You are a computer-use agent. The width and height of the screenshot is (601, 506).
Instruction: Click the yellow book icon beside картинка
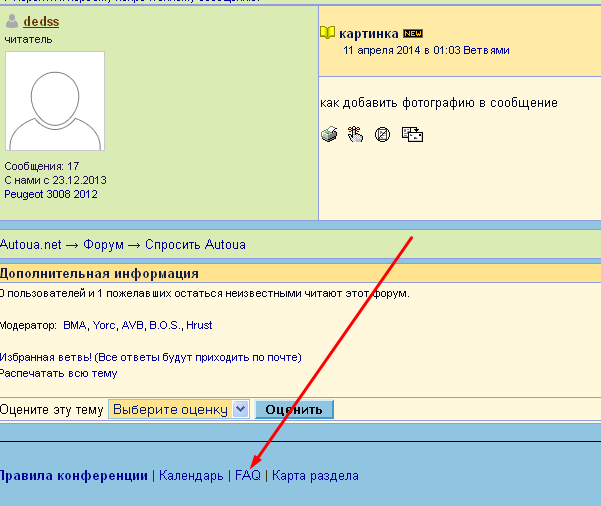pyautogui.click(x=327, y=33)
